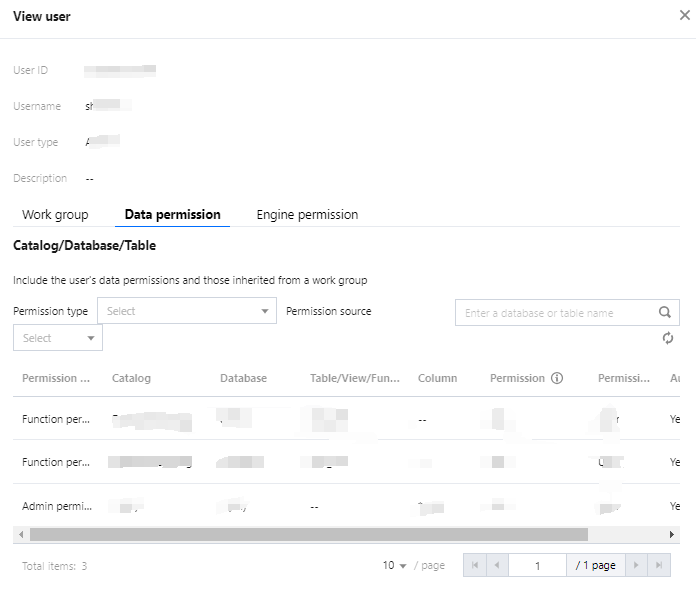Click the database or table name search field

click(555, 313)
